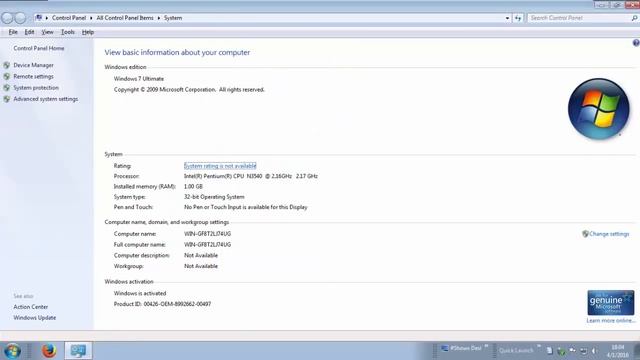The image size is (640, 360).
Task: Click the search magnifier icon
Action: coord(634,18)
